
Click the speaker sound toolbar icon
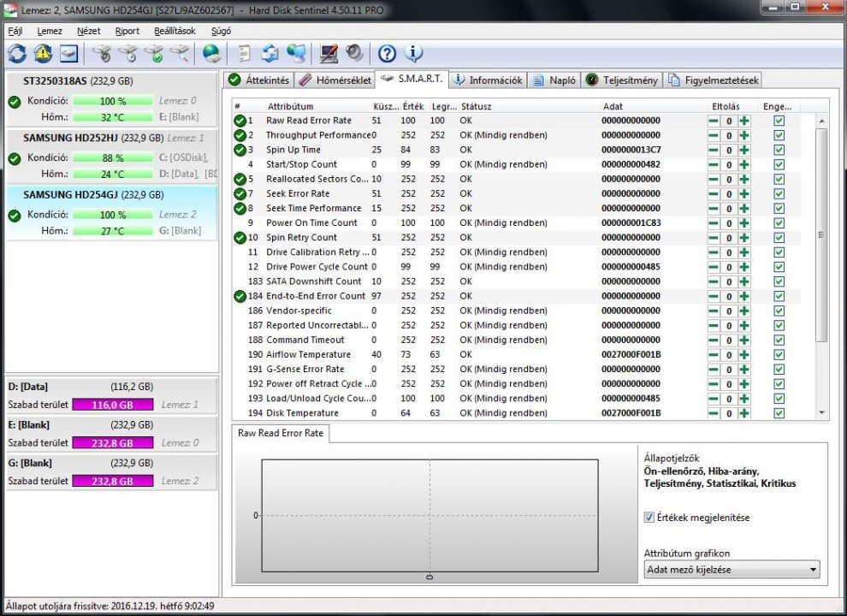[x=354, y=53]
